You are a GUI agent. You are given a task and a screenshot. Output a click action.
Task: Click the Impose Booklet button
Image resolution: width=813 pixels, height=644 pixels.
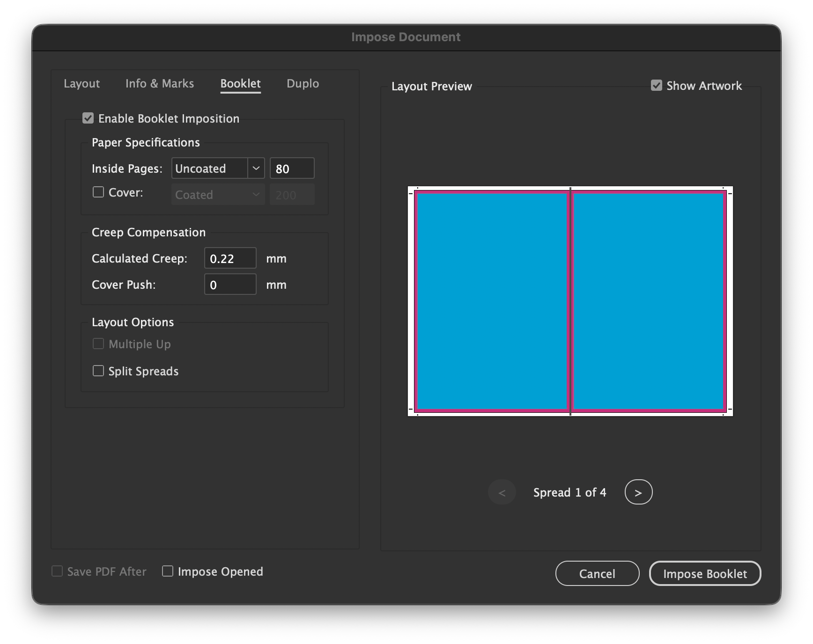[704, 573]
